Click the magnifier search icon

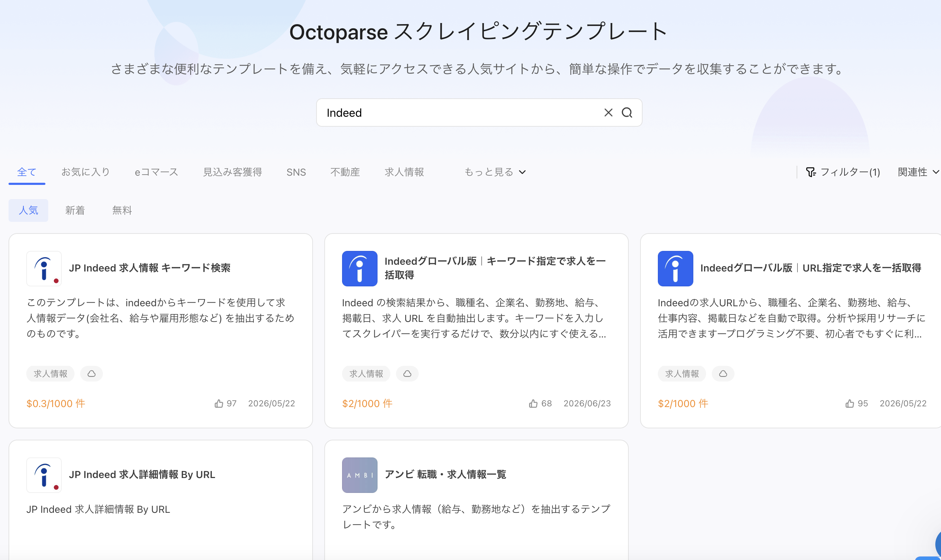pyautogui.click(x=627, y=112)
